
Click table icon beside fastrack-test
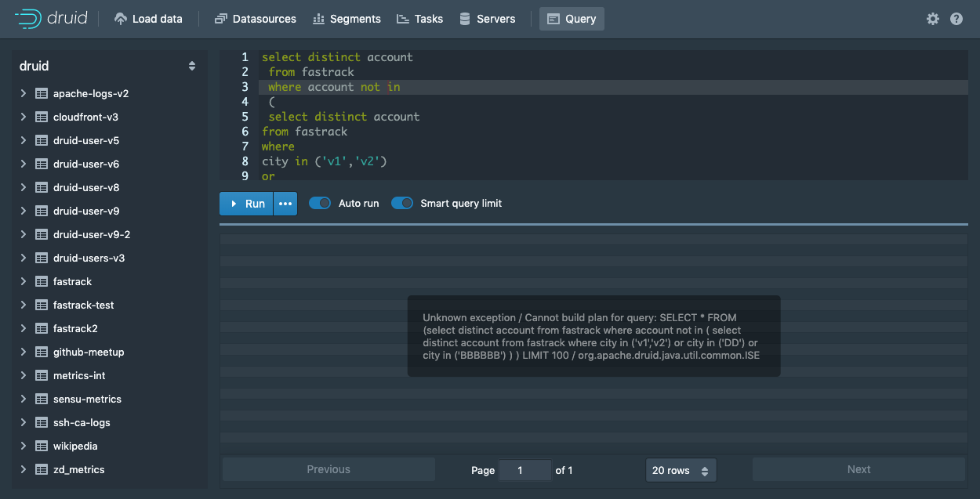coord(42,305)
